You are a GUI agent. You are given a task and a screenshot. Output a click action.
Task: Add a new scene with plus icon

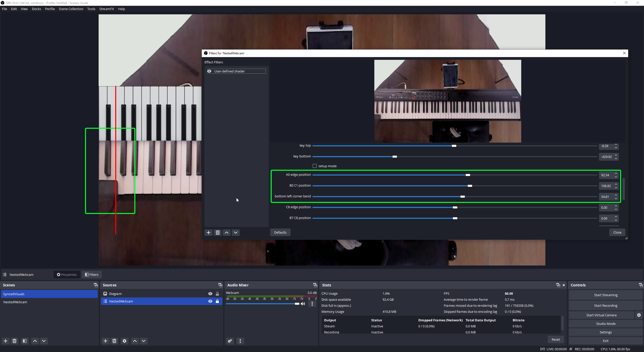(6, 341)
